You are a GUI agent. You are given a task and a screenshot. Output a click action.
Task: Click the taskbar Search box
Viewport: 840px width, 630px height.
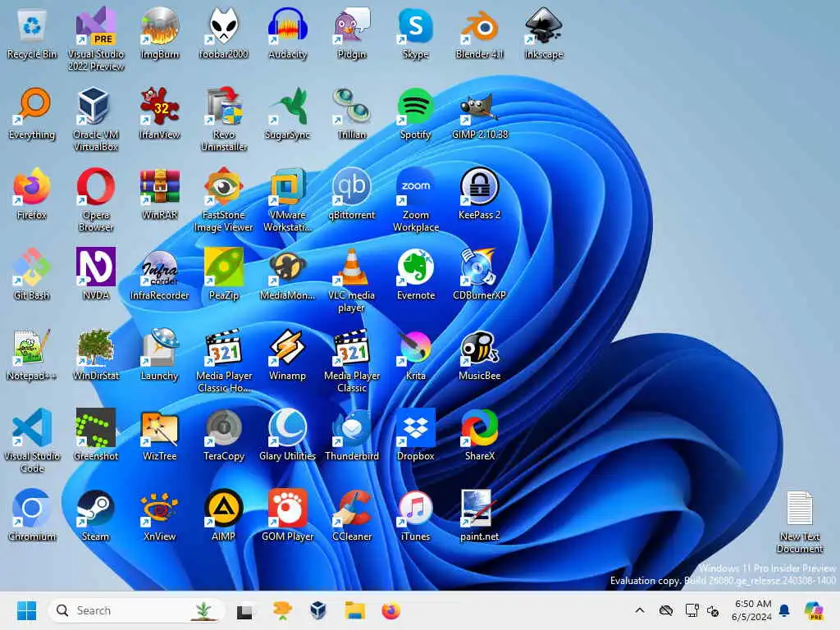136,610
